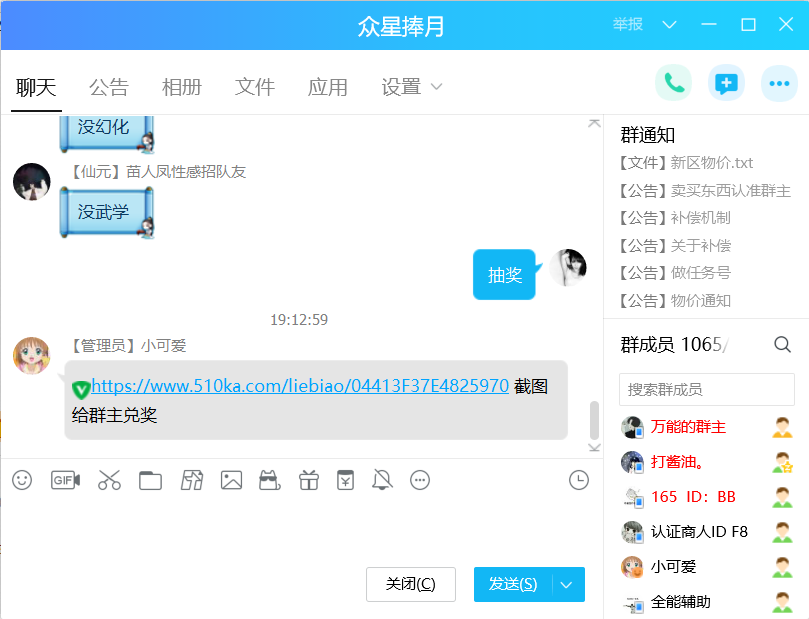Select member 万能的群主 in list

688,427
